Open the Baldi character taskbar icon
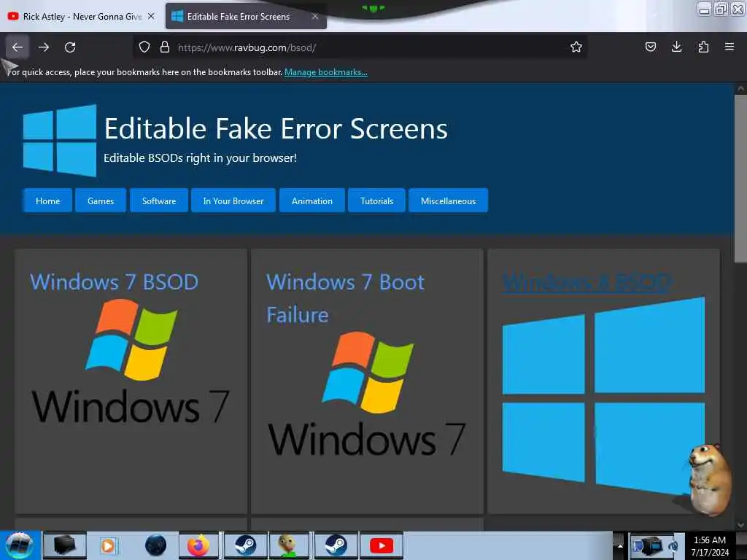The image size is (747, 560). tap(289, 545)
